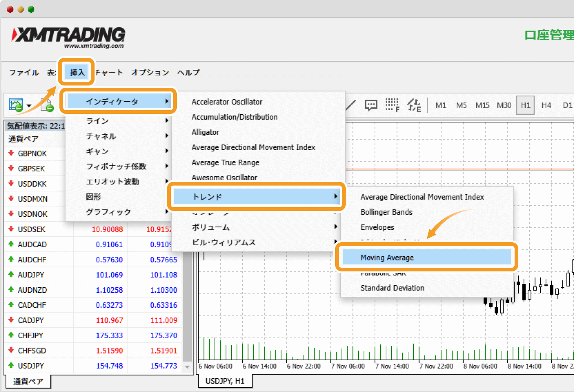Click the down arrow beside GBPNOK

pyautogui.click(x=11, y=153)
